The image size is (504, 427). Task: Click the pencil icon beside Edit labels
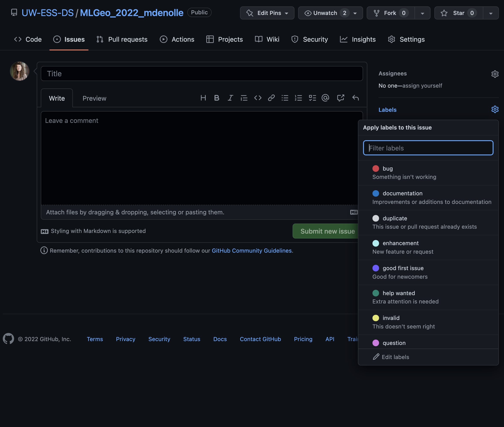click(x=376, y=357)
